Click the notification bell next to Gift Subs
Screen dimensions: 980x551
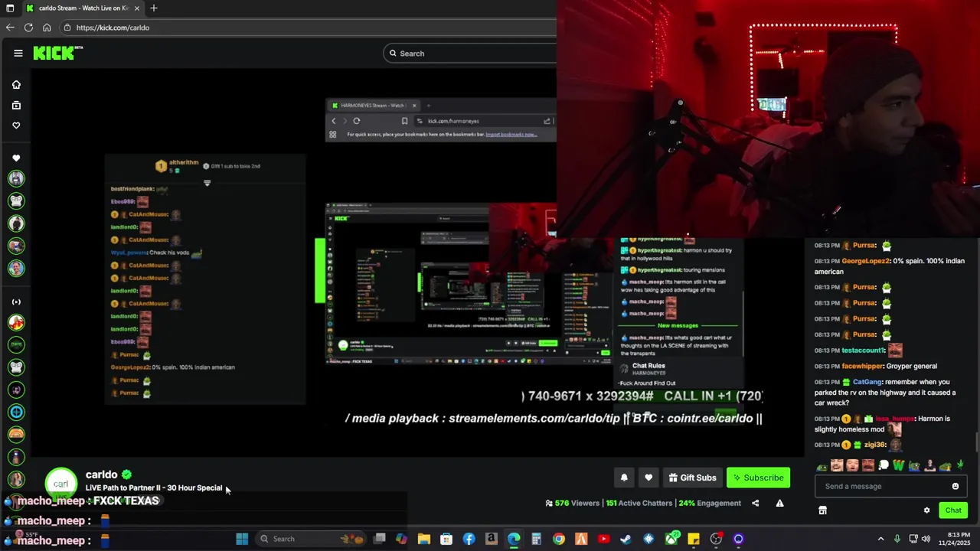pos(624,478)
